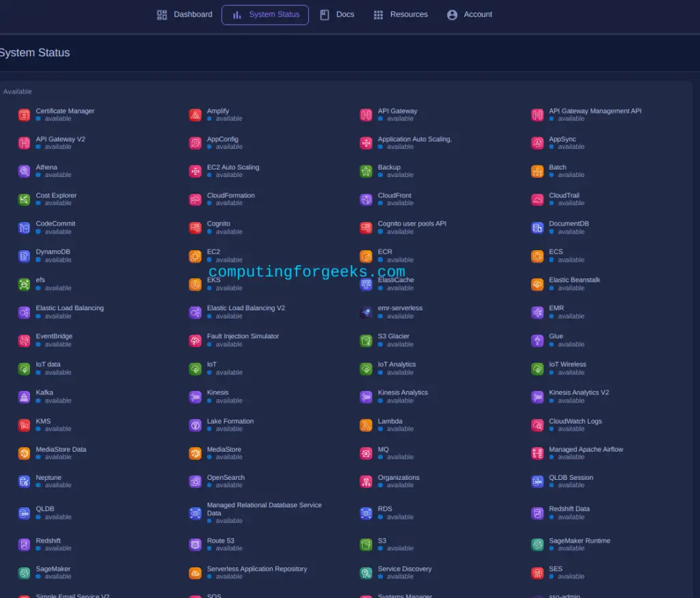700x598 pixels.
Task: Click the Cost Explorer icon
Action: [24, 200]
